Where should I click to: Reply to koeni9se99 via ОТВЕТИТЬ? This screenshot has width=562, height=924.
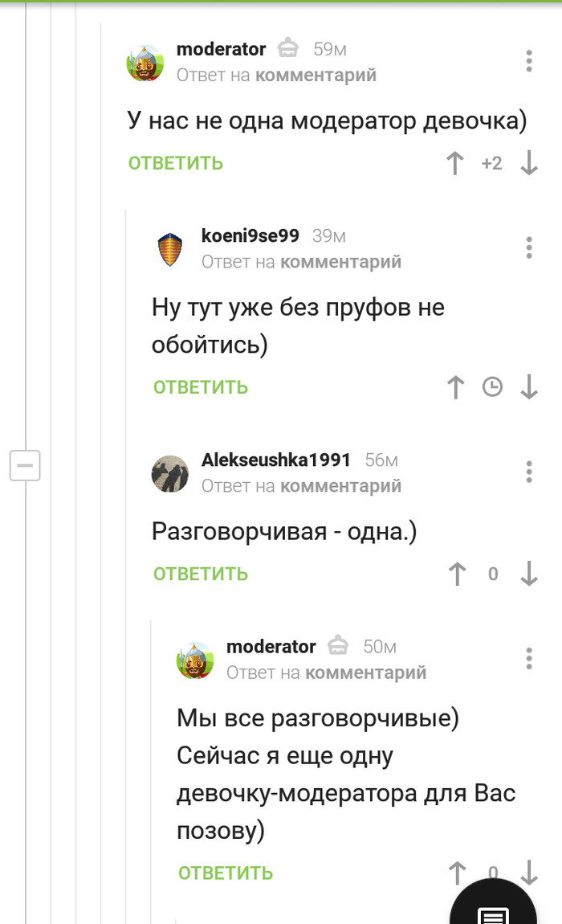click(x=200, y=387)
